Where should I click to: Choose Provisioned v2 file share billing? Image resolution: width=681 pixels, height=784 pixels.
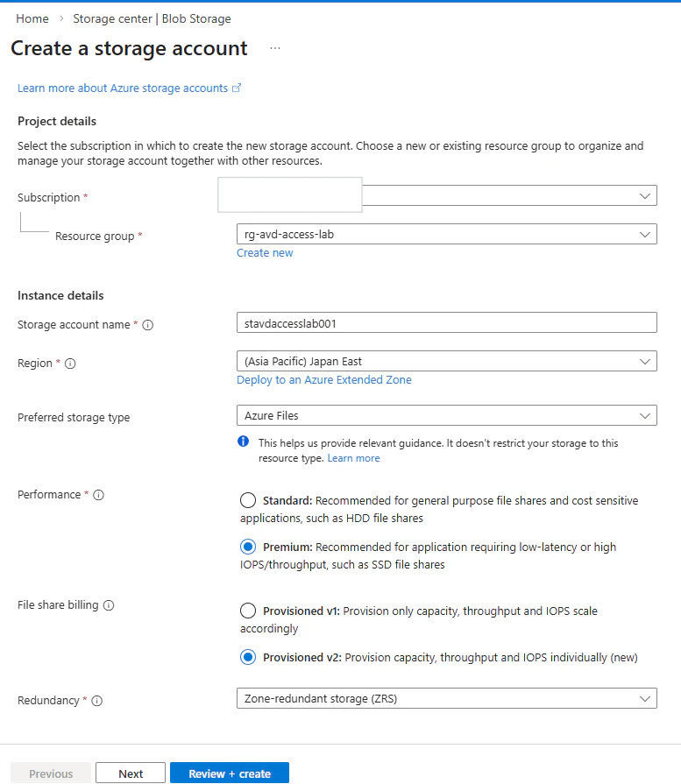pos(248,657)
